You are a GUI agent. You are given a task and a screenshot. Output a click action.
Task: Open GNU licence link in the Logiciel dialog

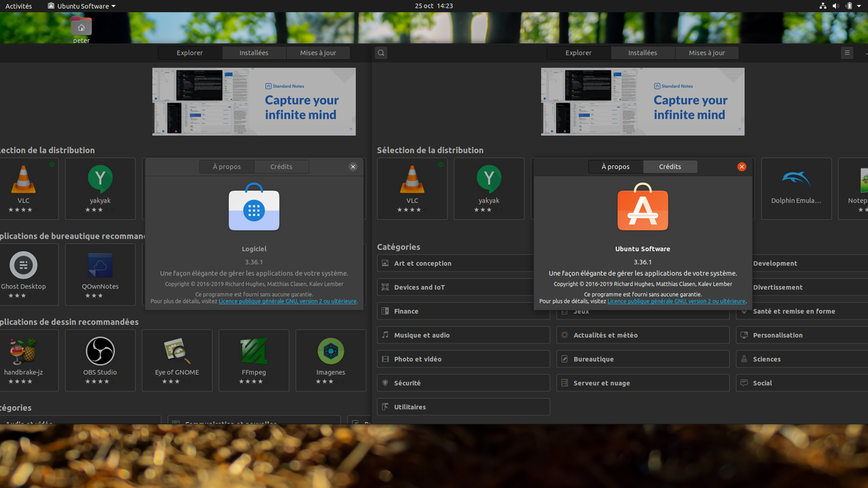tap(288, 302)
